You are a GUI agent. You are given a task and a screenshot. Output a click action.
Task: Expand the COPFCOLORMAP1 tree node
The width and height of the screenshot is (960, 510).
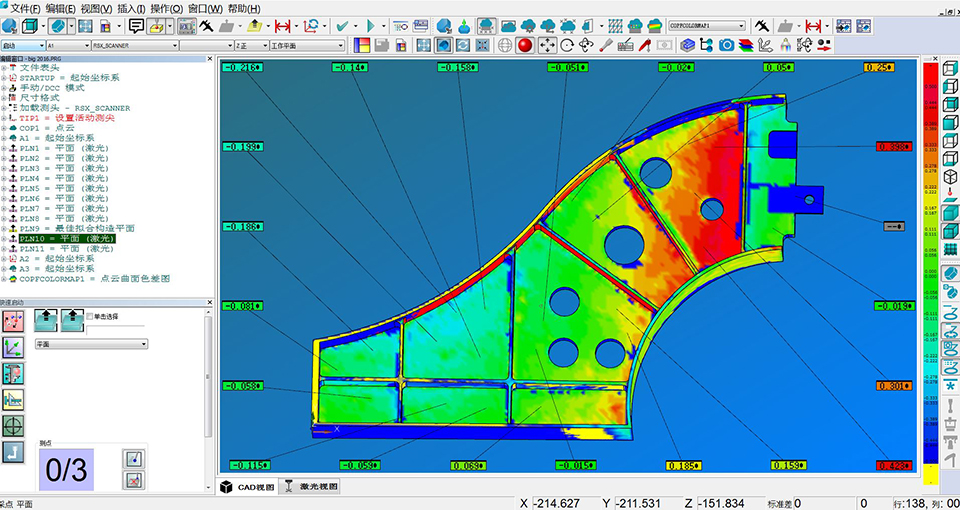tap(4, 278)
